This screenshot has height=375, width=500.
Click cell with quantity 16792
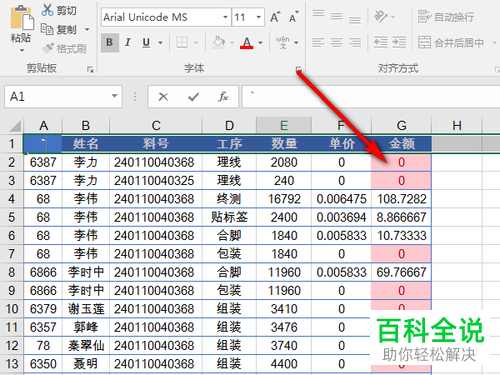284,199
